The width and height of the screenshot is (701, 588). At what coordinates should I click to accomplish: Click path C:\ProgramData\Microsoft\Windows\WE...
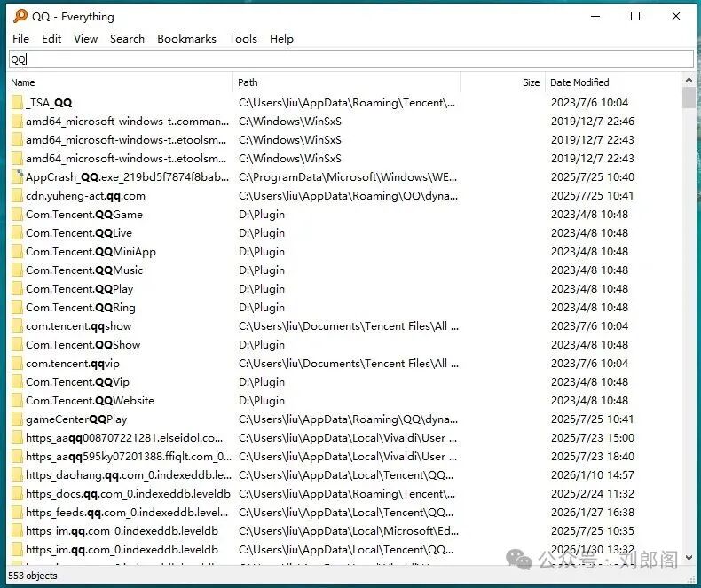pyautogui.click(x=348, y=177)
